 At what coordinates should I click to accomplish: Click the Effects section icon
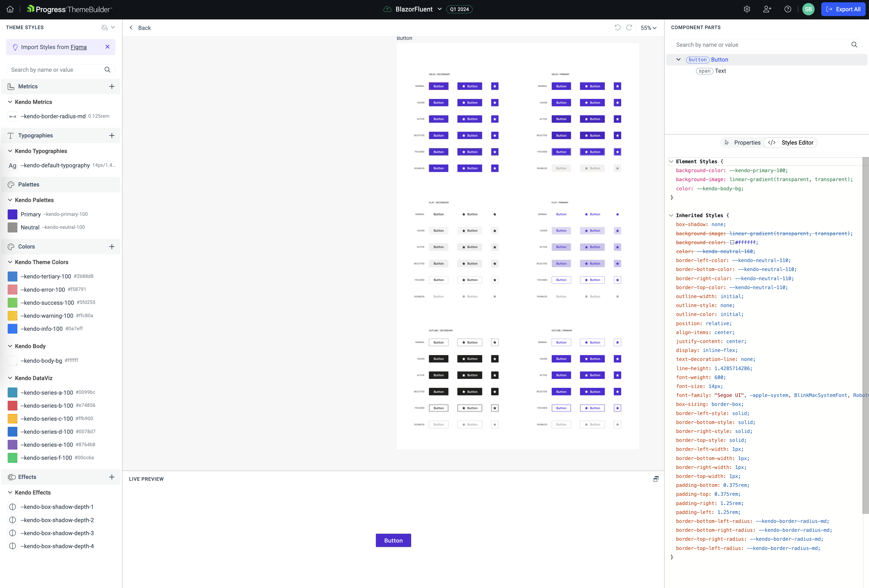click(11, 477)
